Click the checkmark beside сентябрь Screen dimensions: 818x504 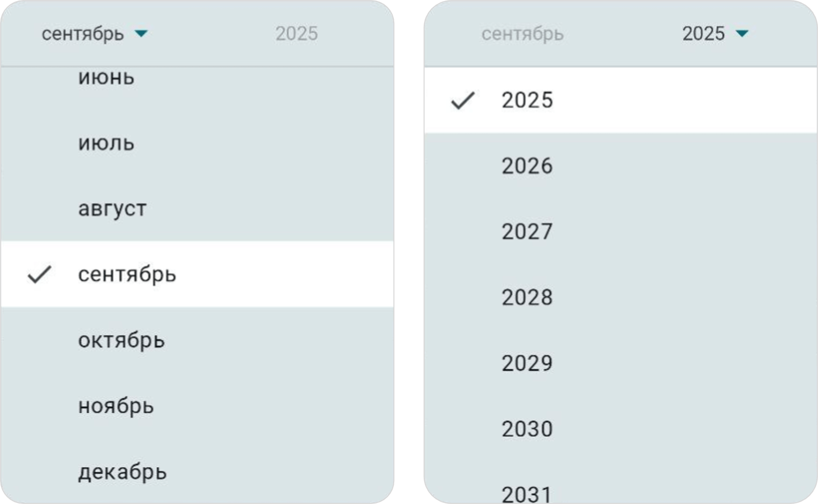(40, 274)
